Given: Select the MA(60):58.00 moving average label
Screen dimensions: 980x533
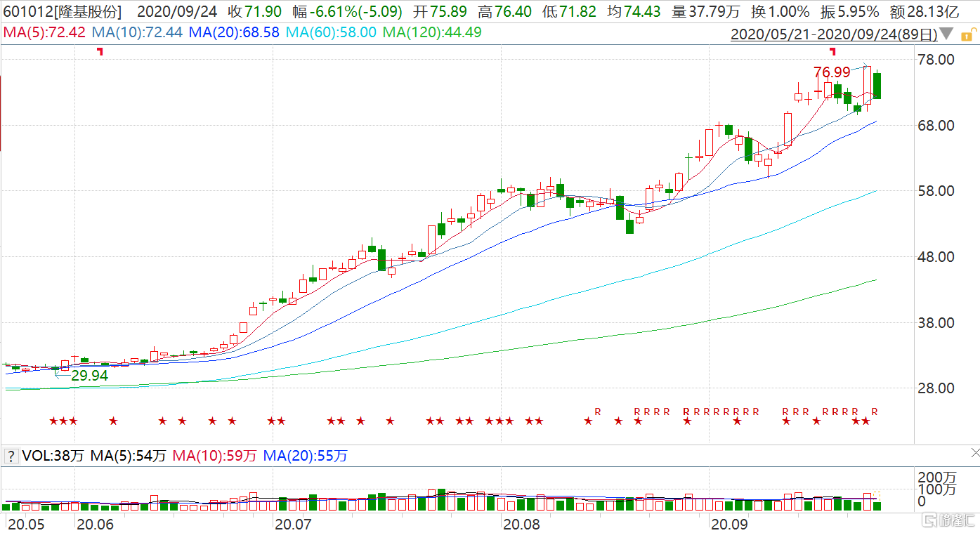Looking at the screenshot, I should (x=331, y=32).
